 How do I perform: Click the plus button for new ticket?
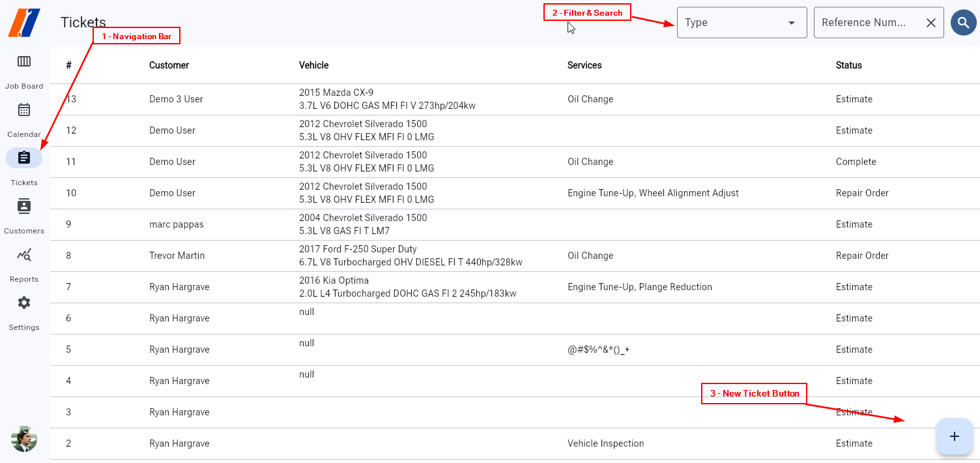click(954, 436)
